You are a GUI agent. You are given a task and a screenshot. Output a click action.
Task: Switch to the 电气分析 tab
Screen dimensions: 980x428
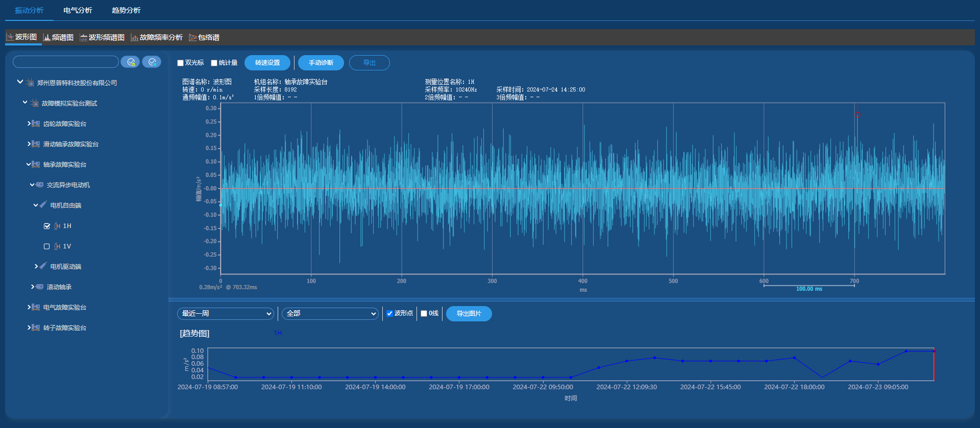[78, 10]
